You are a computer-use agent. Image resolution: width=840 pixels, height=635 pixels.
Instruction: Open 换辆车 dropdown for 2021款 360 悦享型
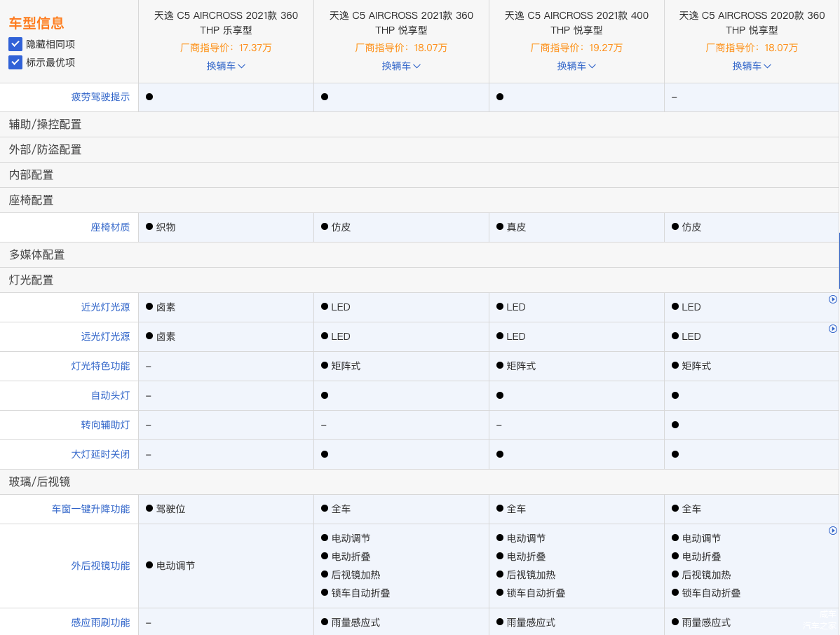(401, 66)
